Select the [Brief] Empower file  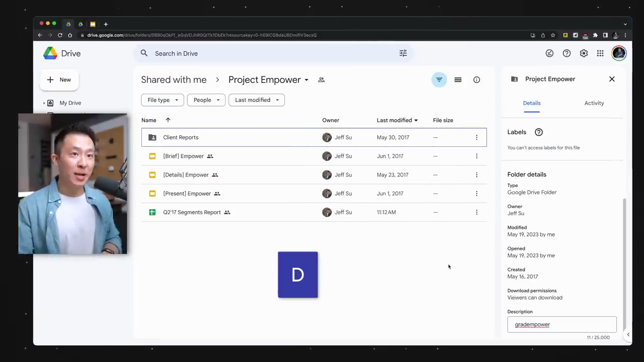pos(314,156)
